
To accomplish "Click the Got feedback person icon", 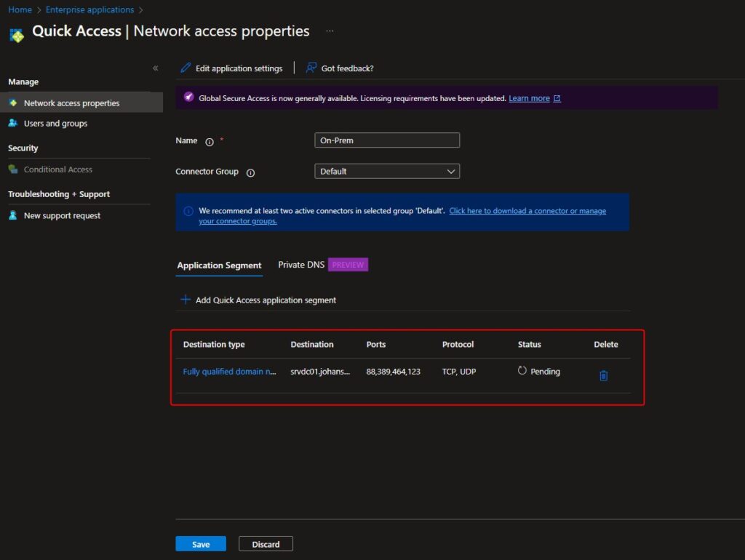I will tap(311, 68).
